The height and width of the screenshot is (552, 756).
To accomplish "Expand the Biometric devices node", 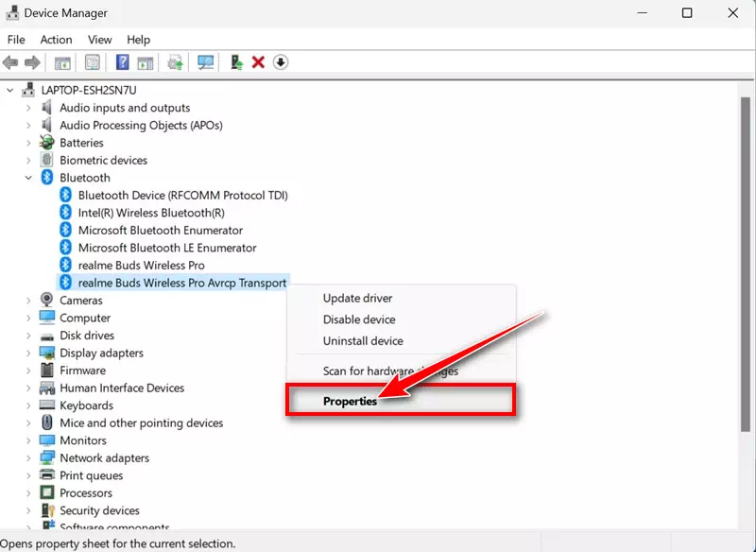I will coord(28,160).
